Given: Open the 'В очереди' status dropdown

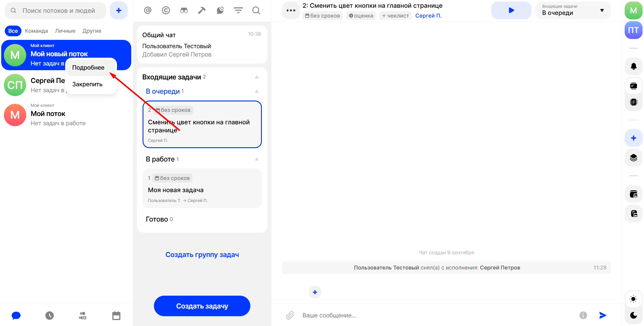Looking at the screenshot, I should point(573,10).
